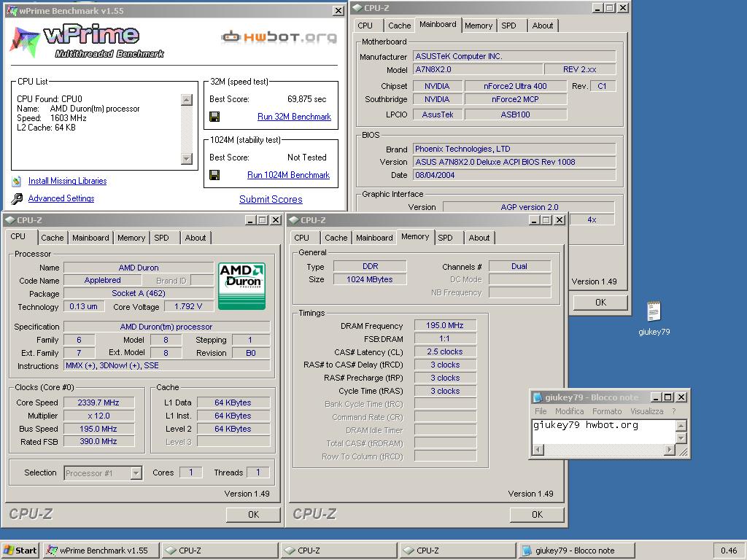
Task: Click the Notepad title bar icon
Action: click(x=538, y=397)
